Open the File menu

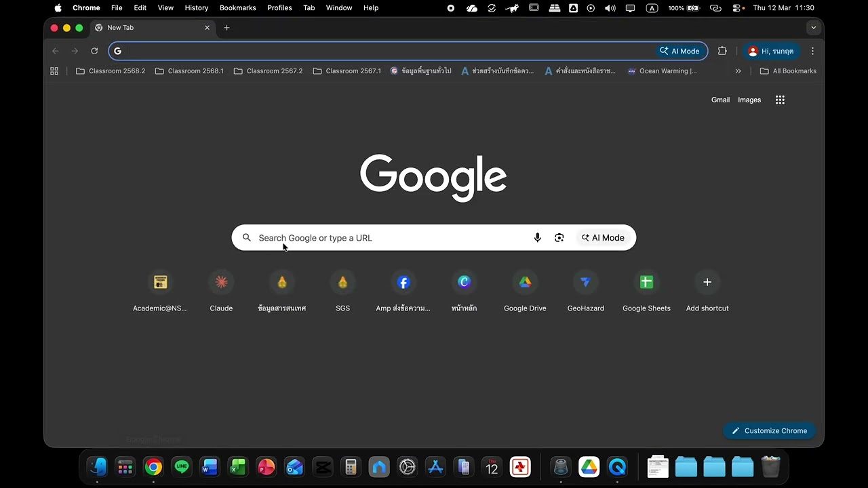(117, 8)
